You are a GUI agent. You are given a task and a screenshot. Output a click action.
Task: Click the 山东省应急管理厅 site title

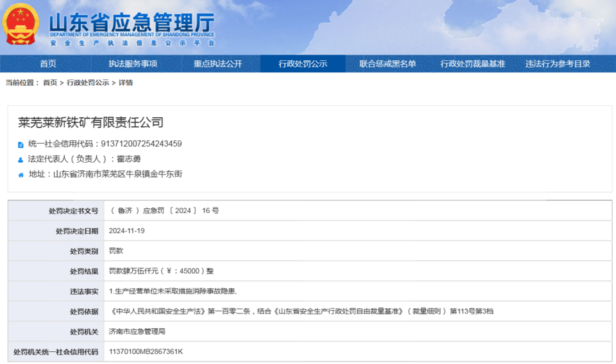(x=132, y=22)
